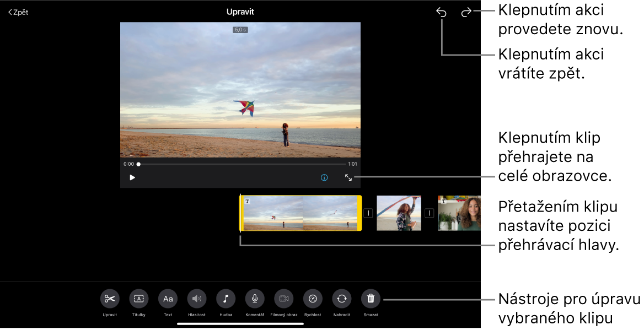Click the playback progress slider track
The height and width of the screenshot is (330, 644).
click(242, 164)
